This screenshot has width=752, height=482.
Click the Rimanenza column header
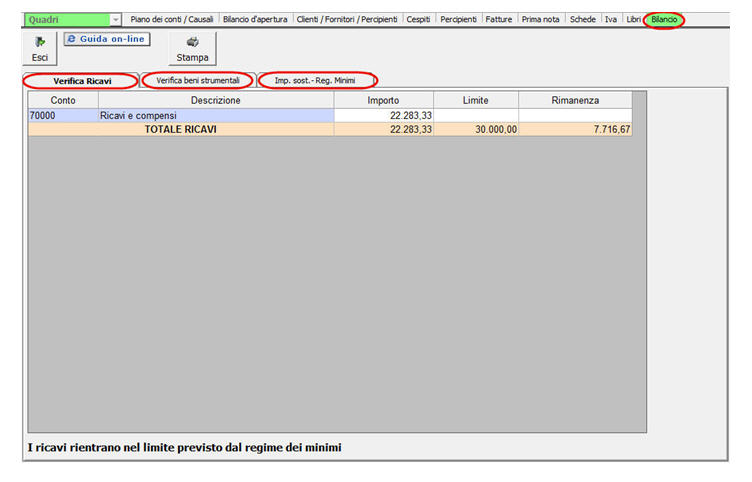coord(575,100)
